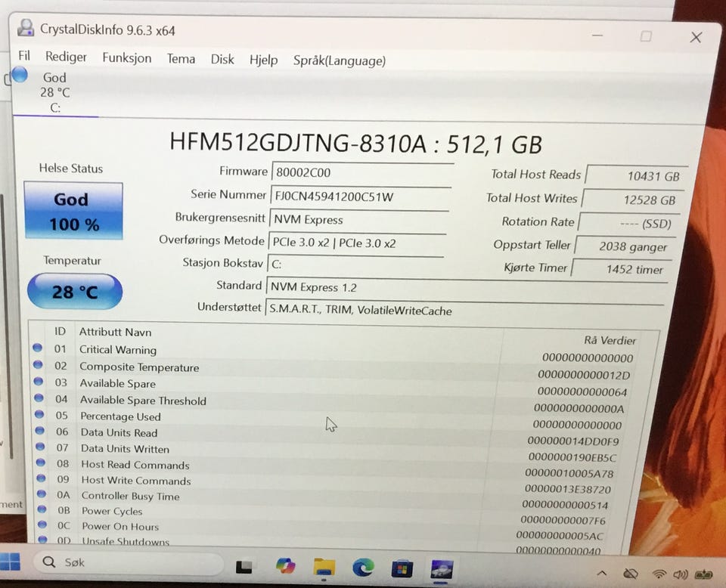Viewport: 726px width, 588px height.
Task: Click the Firmware field 80002C00
Action: (362, 172)
